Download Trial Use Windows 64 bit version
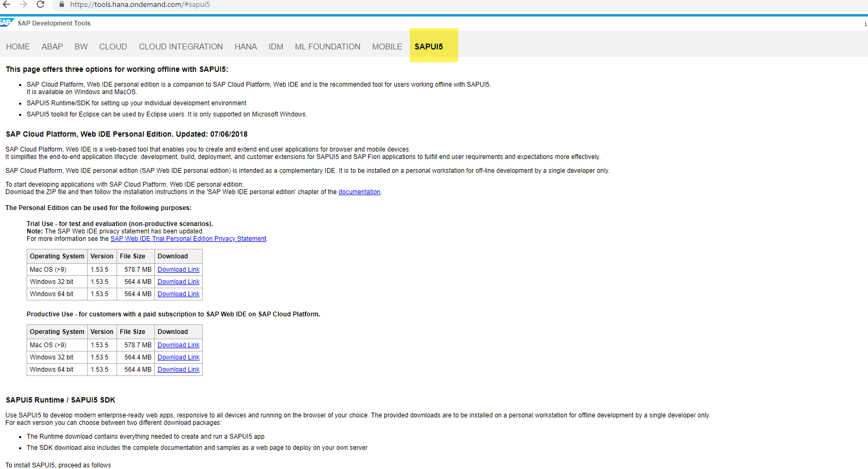The width and height of the screenshot is (868, 469). 178,294
